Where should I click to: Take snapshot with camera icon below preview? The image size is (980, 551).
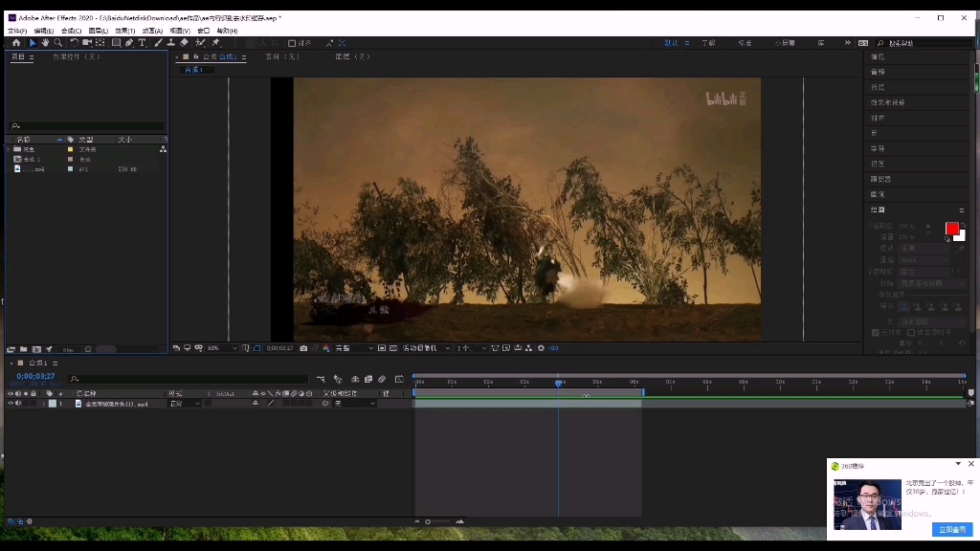(x=303, y=348)
